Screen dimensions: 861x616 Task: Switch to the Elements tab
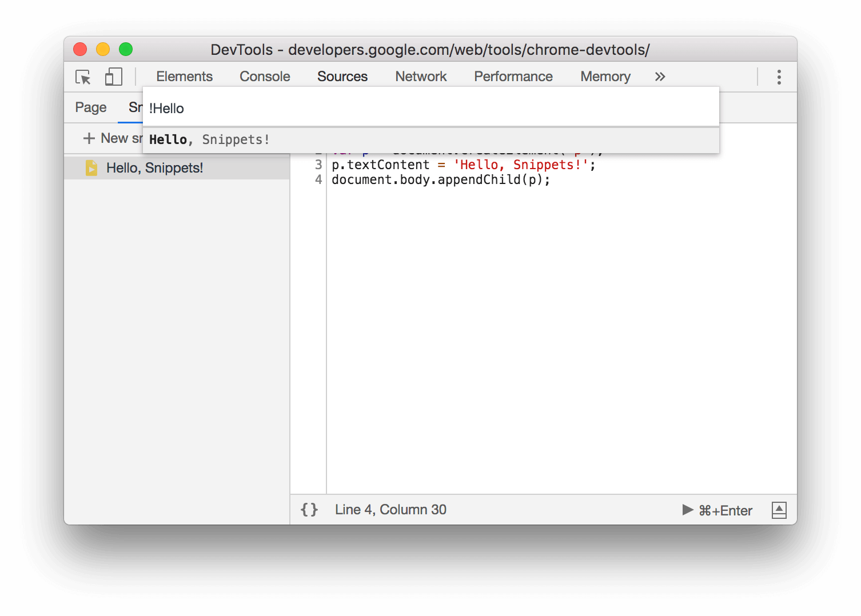pyautogui.click(x=184, y=77)
